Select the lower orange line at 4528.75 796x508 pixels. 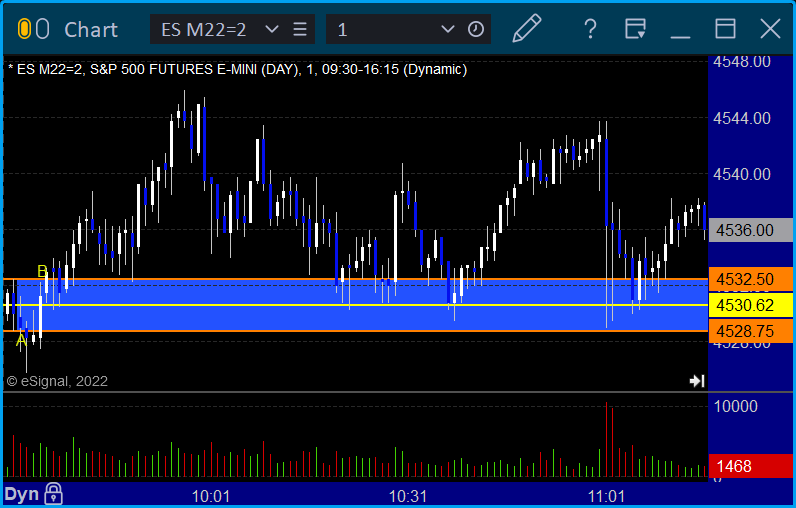[355, 331]
